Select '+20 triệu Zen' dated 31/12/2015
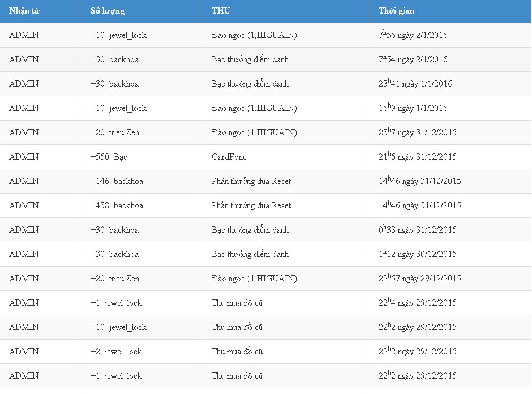This screenshot has width=532, height=394. point(115,132)
